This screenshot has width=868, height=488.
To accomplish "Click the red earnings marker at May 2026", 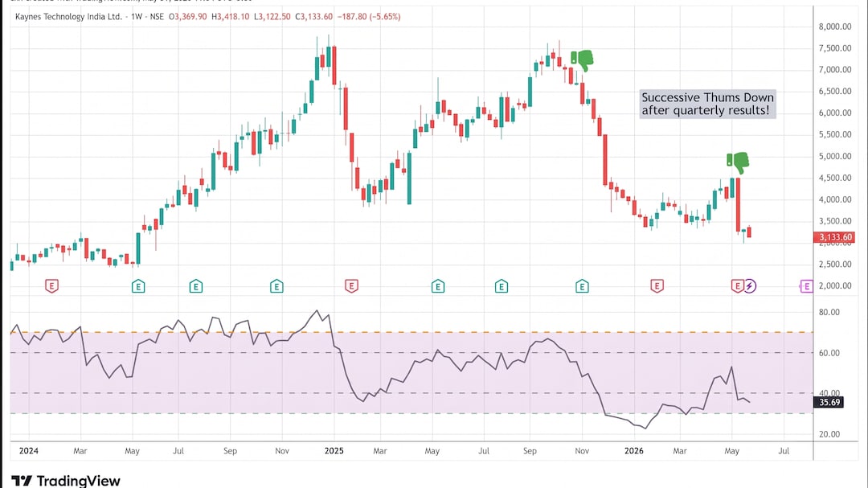I will point(737,286).
